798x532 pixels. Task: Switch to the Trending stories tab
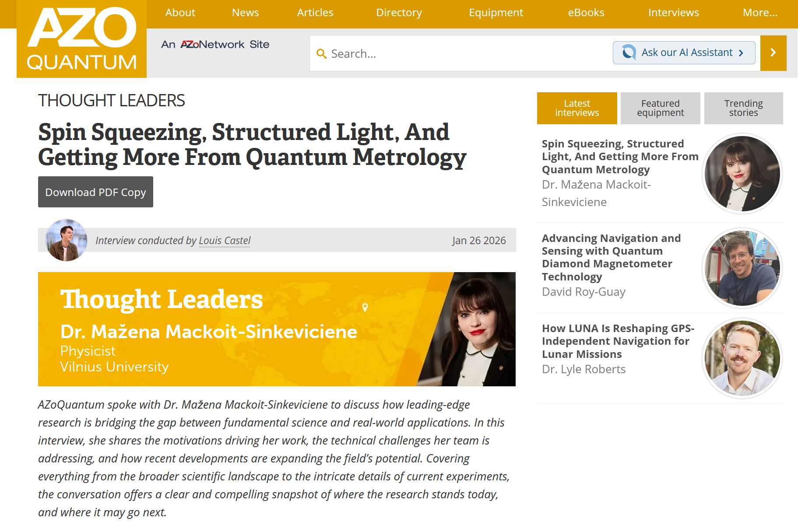pyautogui.click(x=743, y=108)
